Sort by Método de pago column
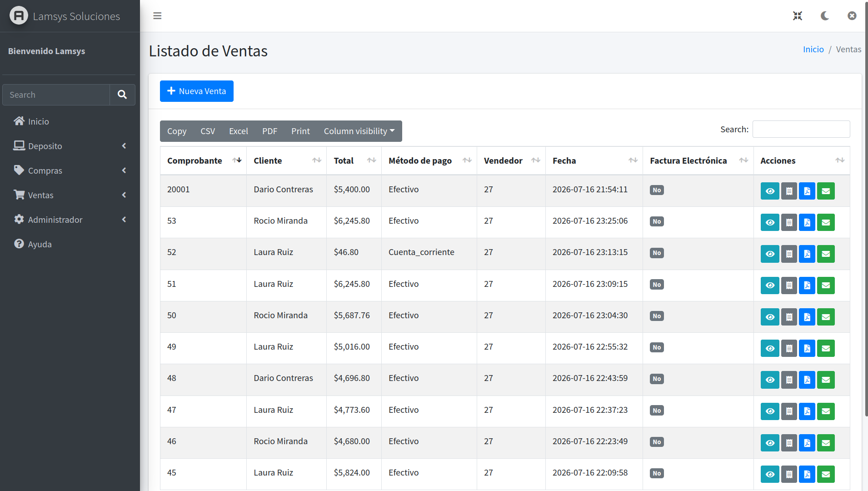Screen dimensions: 868x491 (x=429, y=160)
